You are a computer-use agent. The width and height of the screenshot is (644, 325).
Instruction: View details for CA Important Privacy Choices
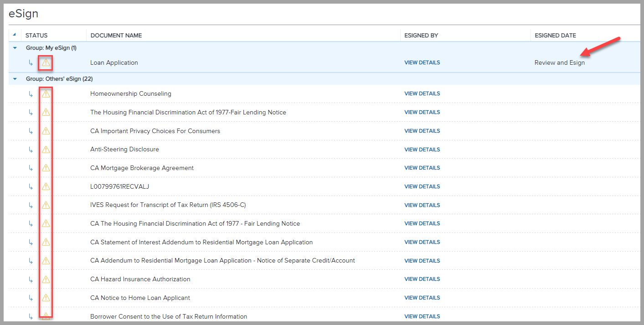(x=422, y=131)
